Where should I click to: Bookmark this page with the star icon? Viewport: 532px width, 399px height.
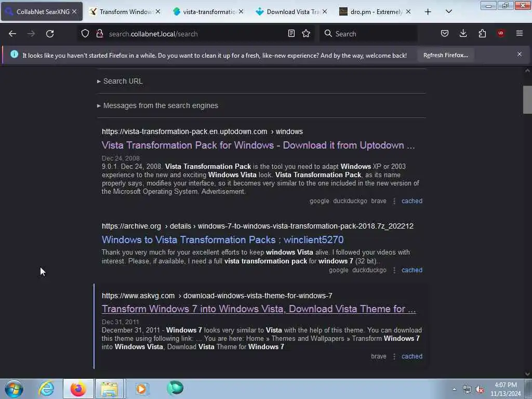pos(306,34)
